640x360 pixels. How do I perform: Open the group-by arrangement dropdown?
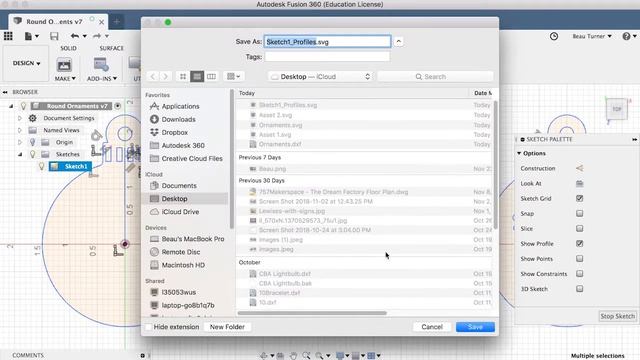pyautogui.click(x=233, y=76)
